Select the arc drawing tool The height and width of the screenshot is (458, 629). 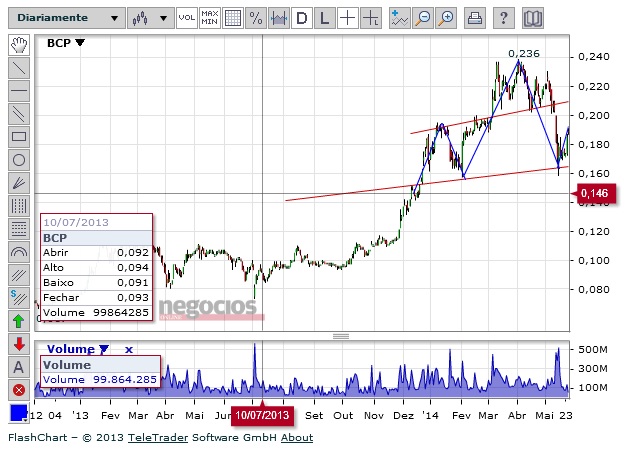tap(19, 252)
